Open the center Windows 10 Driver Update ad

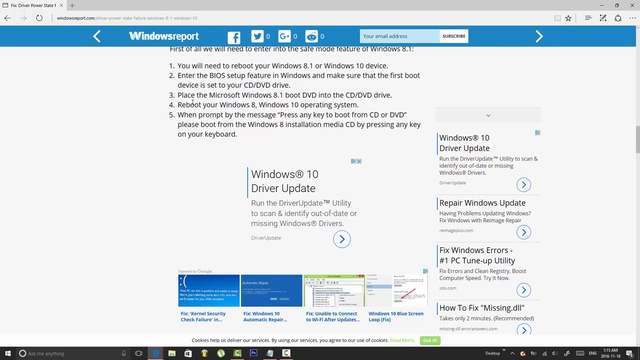pos(284,181)
